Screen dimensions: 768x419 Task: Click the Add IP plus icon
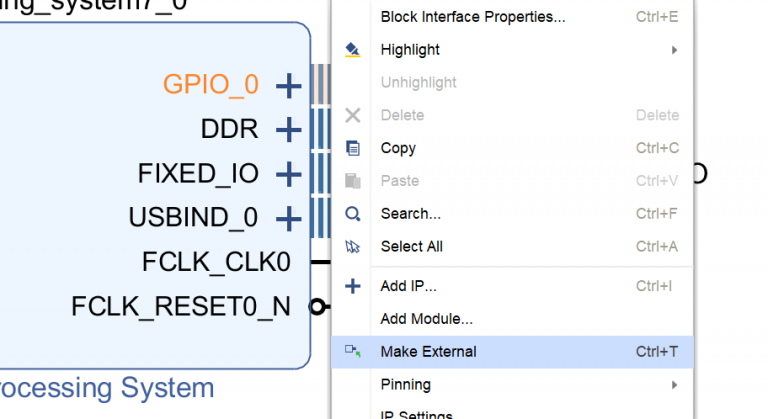[352, 286]
